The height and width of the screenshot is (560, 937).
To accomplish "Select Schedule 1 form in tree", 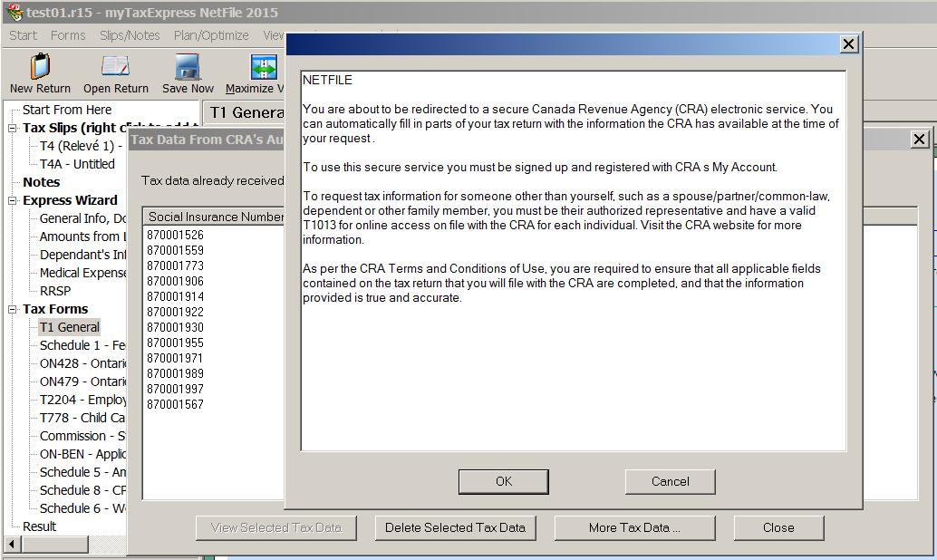I will click(82, 345).
